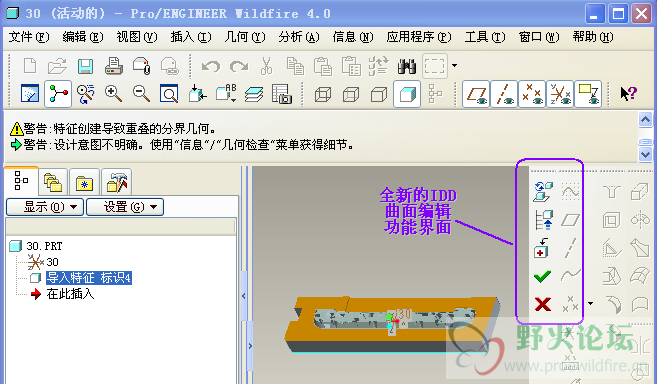Toggle the Spin Center icon
657x384 pixels.
pos(58,94)
